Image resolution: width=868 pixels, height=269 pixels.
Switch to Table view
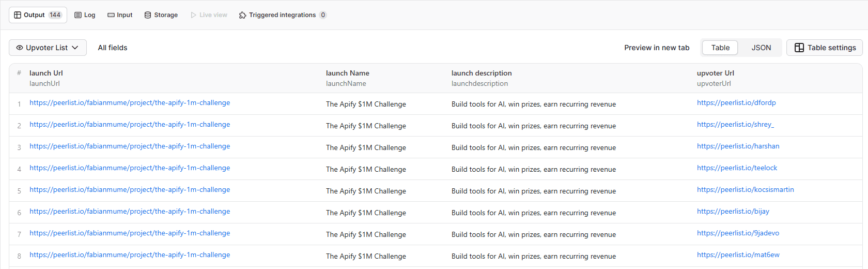pyautogui.click(x=720, y=48)
